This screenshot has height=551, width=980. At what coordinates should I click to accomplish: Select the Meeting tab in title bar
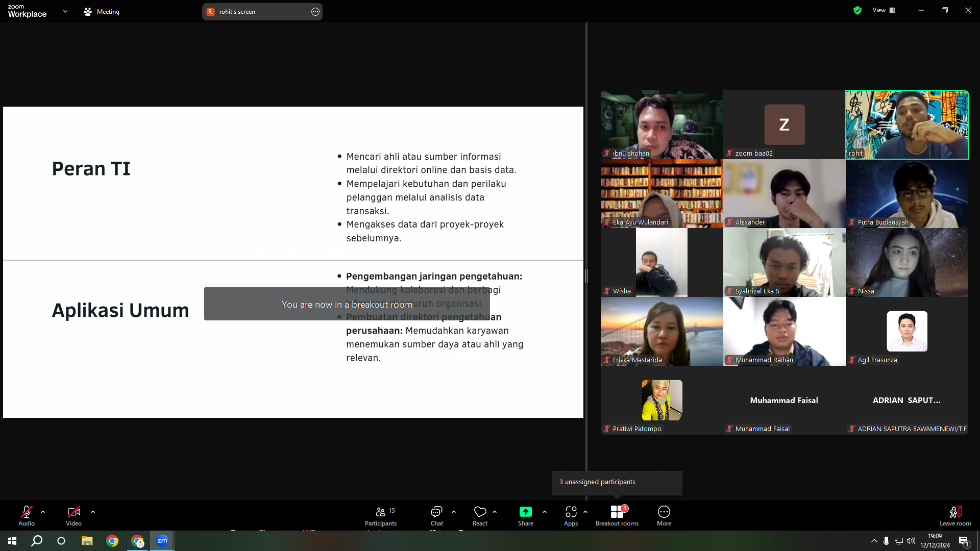pos(102,11)
